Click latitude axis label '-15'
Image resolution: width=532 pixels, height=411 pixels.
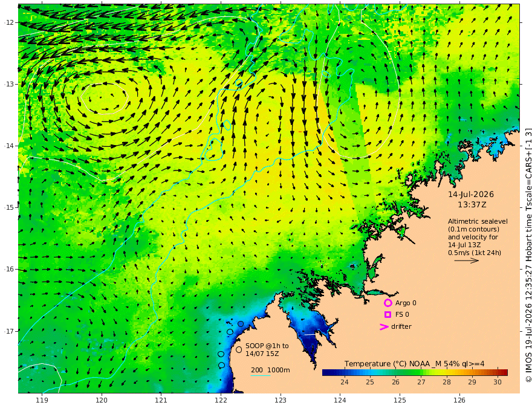[9, 207]
